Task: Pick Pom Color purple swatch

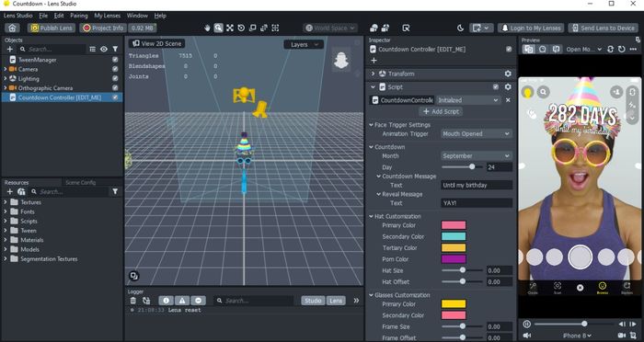Action: (x=454, y=259)
